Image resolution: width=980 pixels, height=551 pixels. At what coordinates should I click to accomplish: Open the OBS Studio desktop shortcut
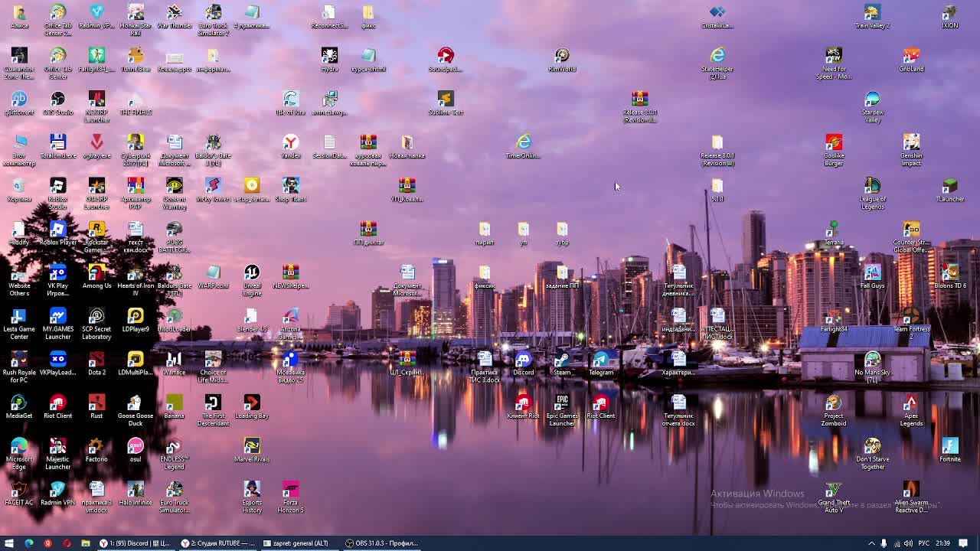[58, 103]
